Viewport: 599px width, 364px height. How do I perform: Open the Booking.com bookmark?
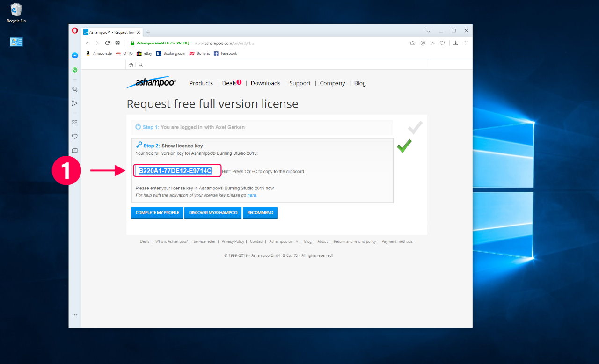click(171, 53)
